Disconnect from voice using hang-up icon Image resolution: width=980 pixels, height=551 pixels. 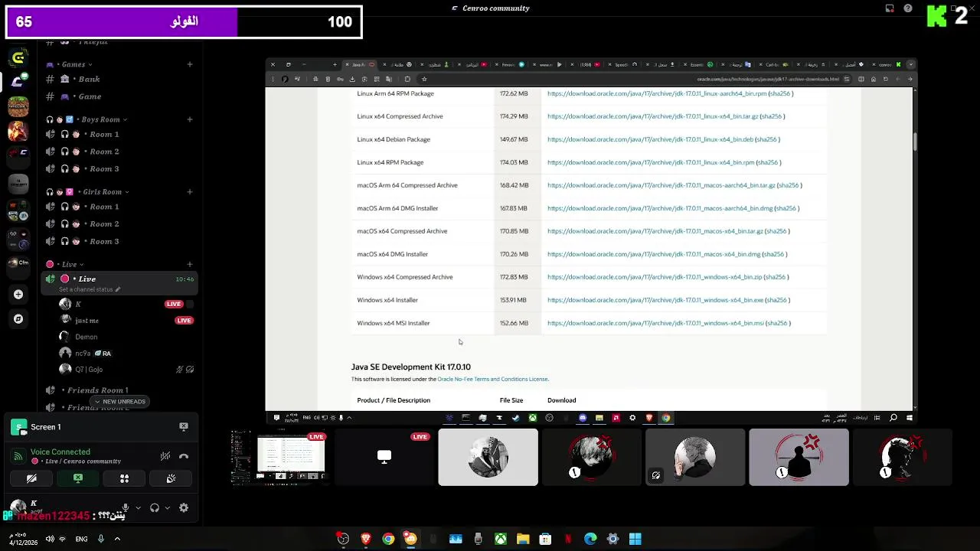[x=184, y=456]
